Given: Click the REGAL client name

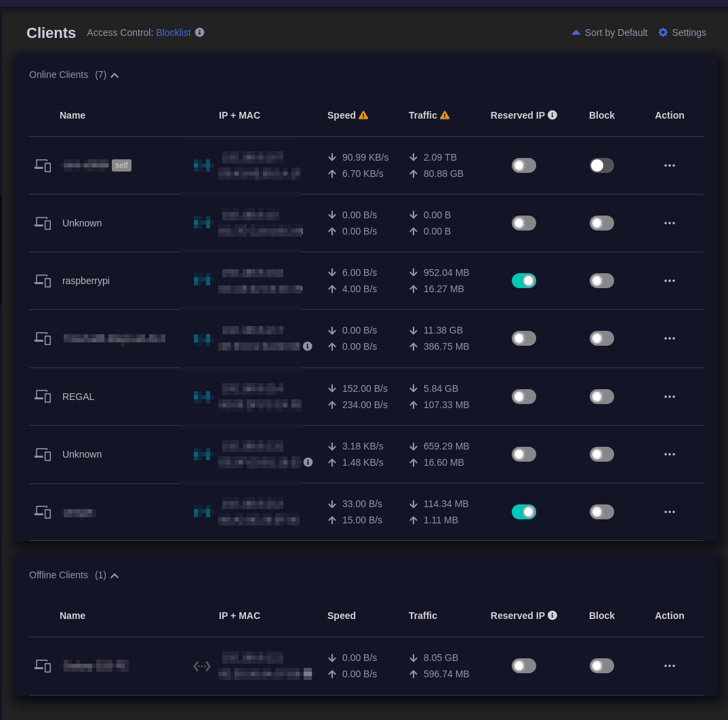Looking at the screenshot, I should [78, 397].
